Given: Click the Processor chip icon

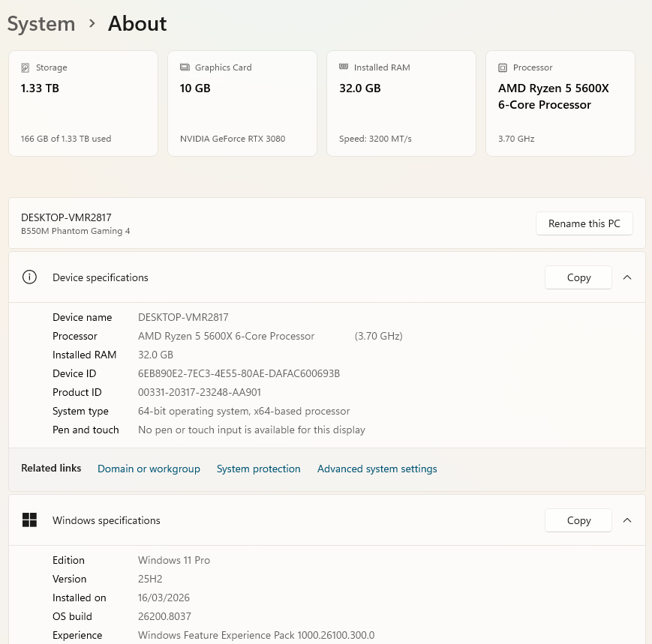Looking at the screenshot, I should click(503, 67).
